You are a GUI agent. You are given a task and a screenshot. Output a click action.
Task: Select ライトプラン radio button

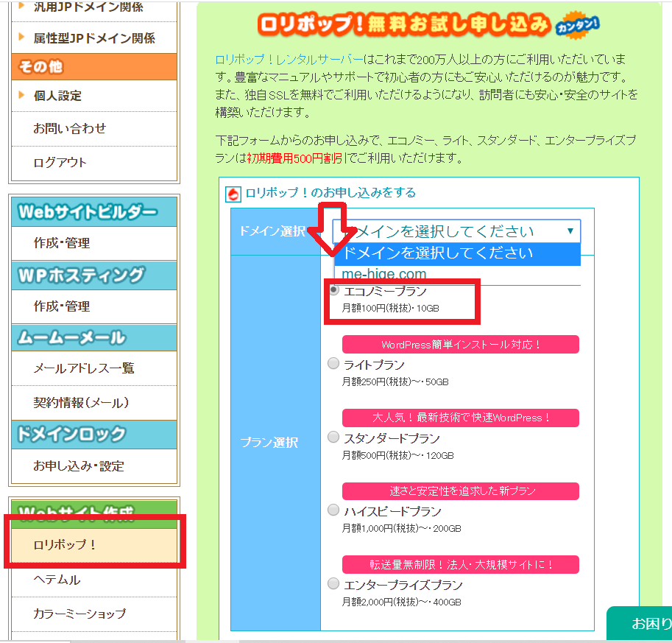333,364
